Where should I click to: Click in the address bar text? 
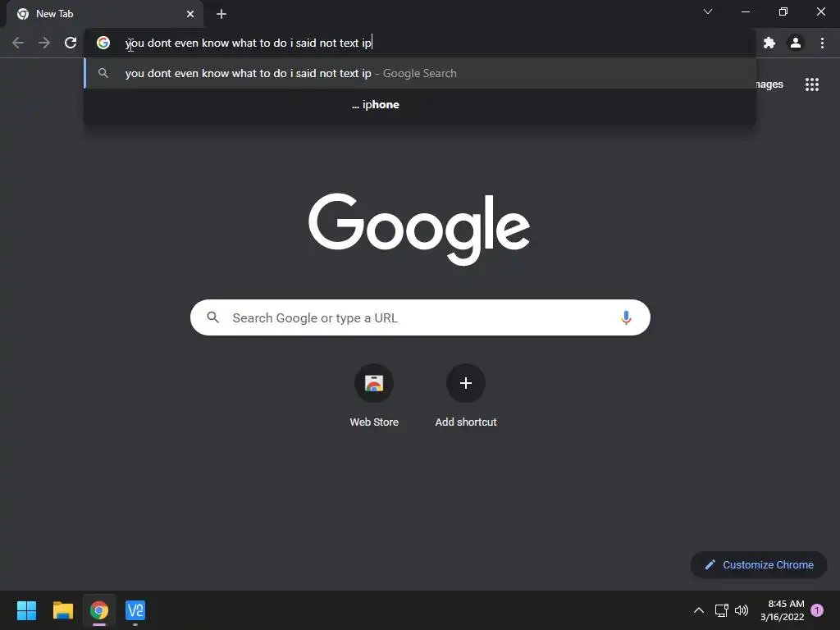coord(248,43)
